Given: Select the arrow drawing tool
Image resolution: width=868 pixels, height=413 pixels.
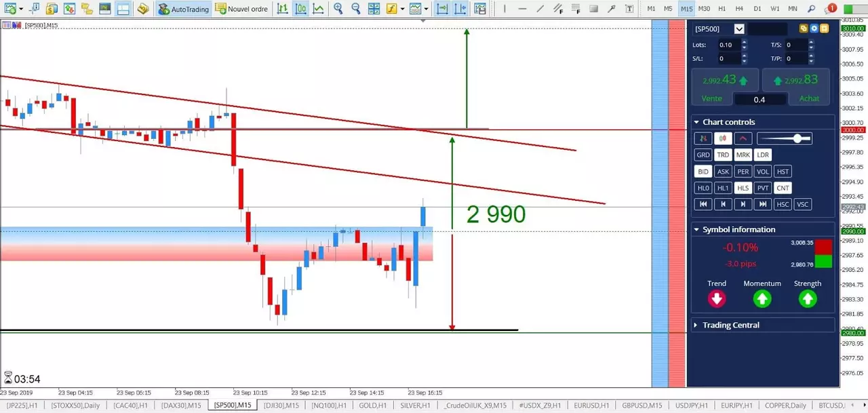Looking at the screenshot, I should coord(612,9).
